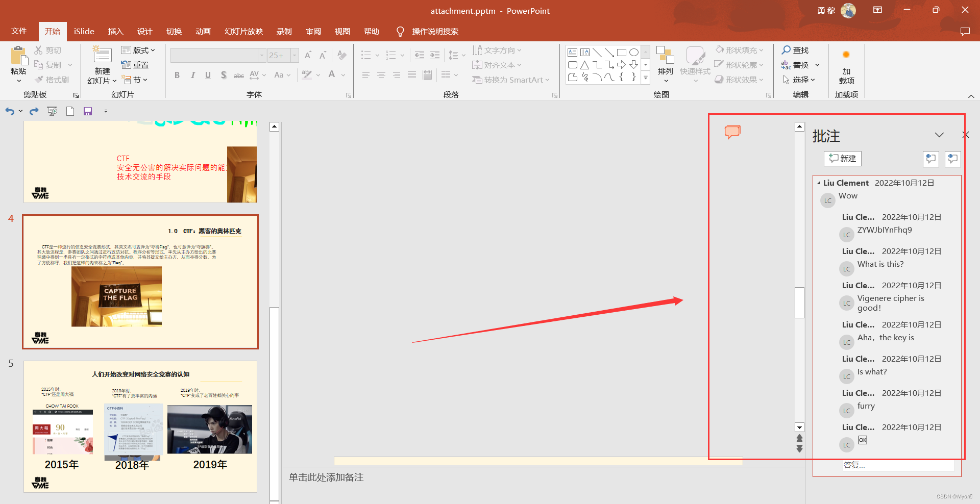Click Find magnifier icon

point(786,50)
